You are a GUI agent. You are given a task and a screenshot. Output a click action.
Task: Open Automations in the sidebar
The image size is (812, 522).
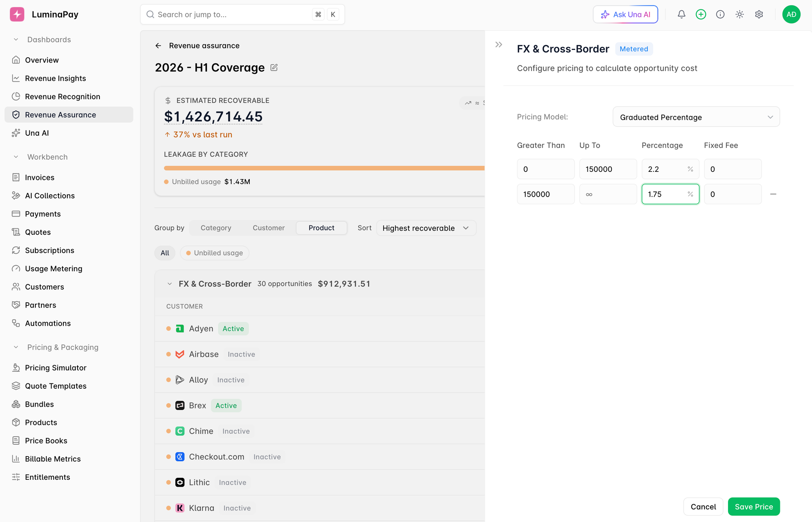(69, 324)
